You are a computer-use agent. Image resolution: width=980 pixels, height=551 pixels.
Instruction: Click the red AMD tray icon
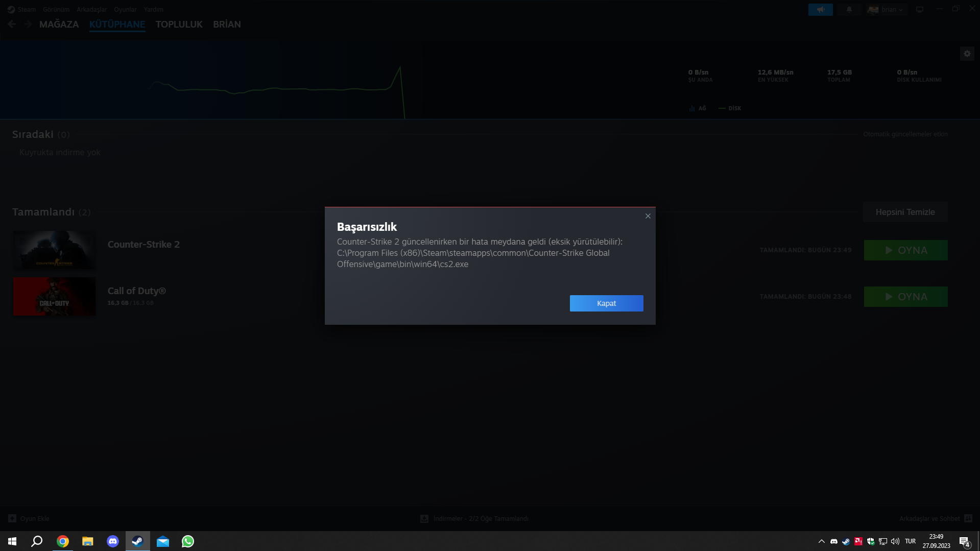858,541
